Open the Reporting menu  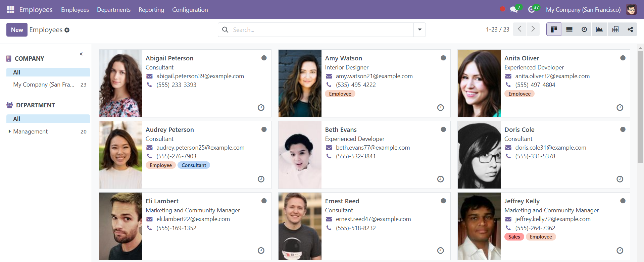(x=151, y=9)
